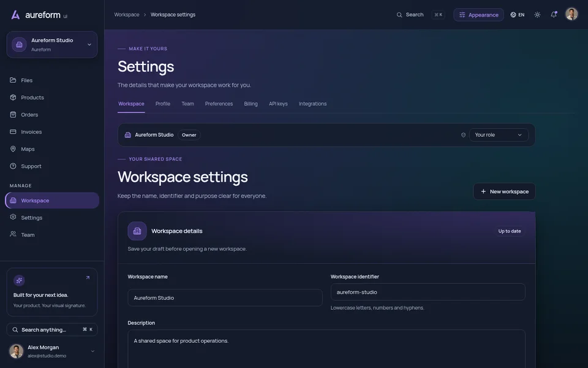
Task: Click the ⌘K shortcut badge in header
Action: point(438,15)
